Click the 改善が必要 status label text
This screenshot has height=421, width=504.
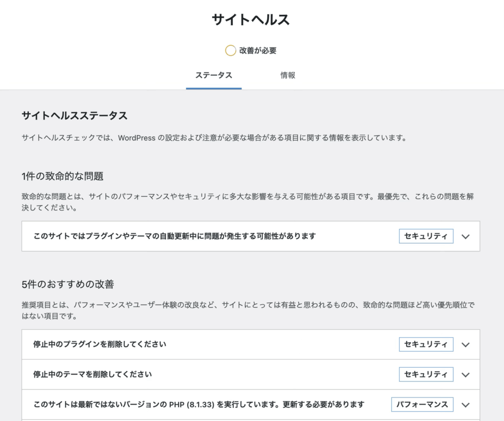257,50
